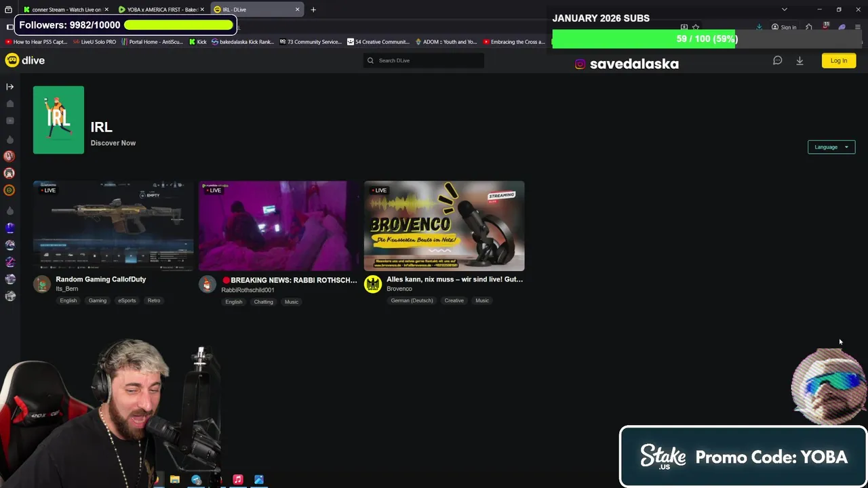The width and height of the screenshot is (868, 488).
Task: Open first red avatar channel in sidebar
Action: tap(9, 156)
